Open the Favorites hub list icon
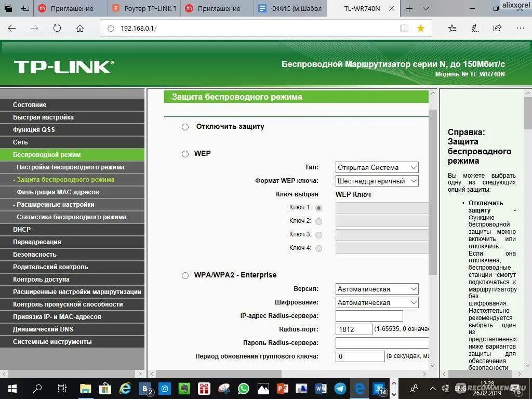532x399 pixels. [452, 29]
